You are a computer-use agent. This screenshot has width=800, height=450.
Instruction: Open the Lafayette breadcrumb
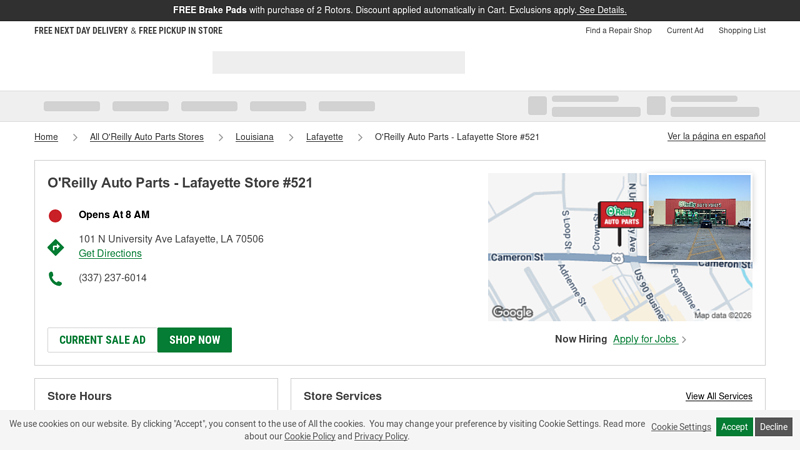click(x=324, y=137)
